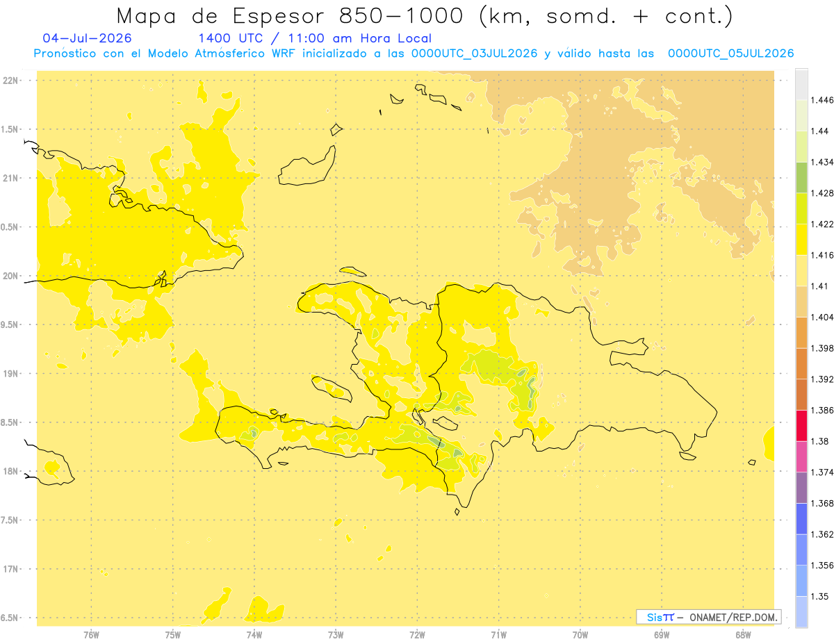
Task: Select the legend value '1.35'
Action: coord(820,596)
